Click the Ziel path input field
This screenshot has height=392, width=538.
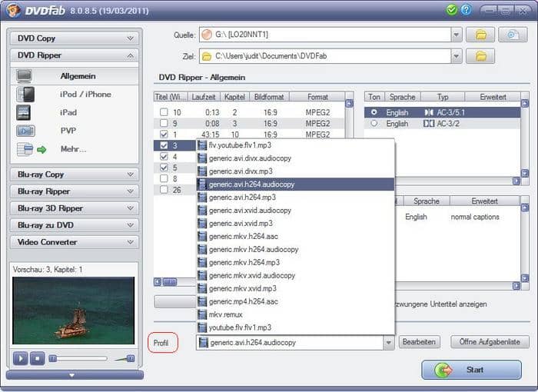[325, 56]
